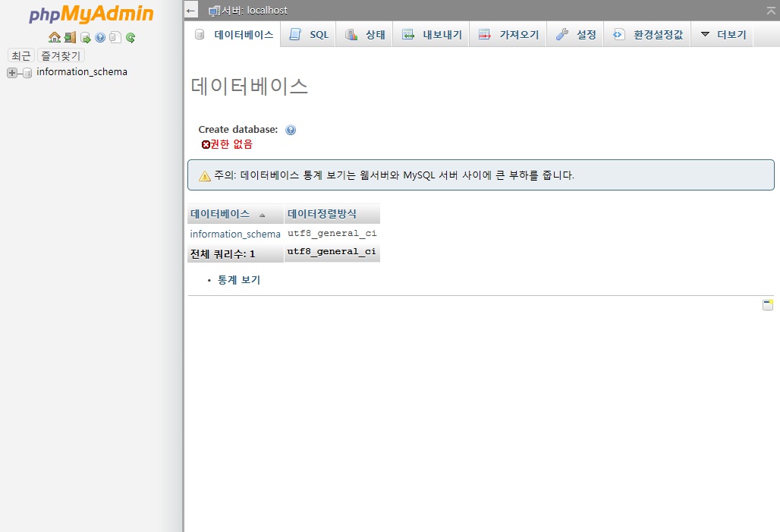Click the 권한 없음 error text

(231, 144)
